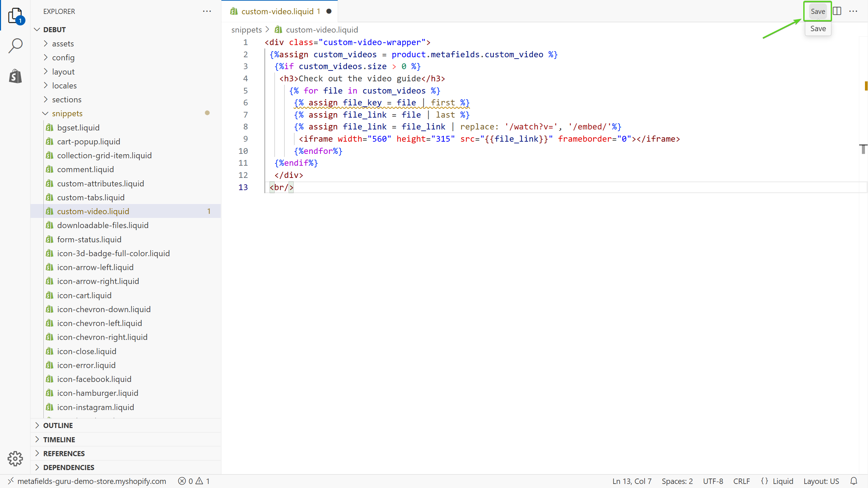Open the Search view in the activity bar
This screenshot has width=868, height=488.
coord(15,45)
